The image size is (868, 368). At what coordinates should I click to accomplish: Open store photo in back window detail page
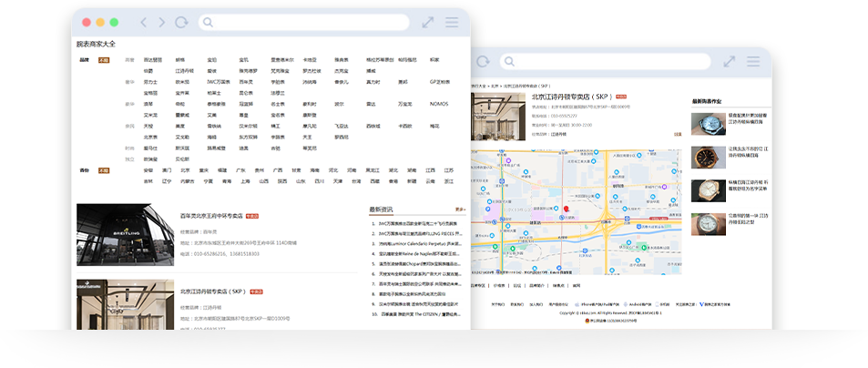tap(497, 117)
